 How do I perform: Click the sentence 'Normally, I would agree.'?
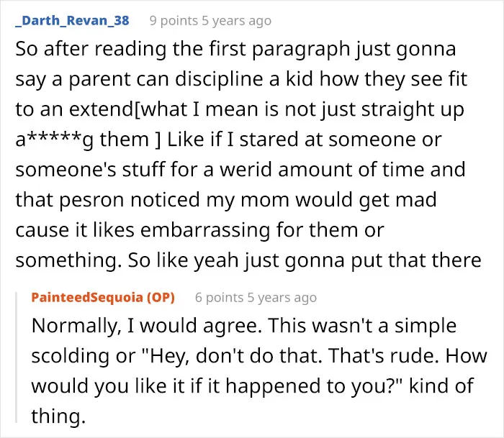tap(145, 326)
